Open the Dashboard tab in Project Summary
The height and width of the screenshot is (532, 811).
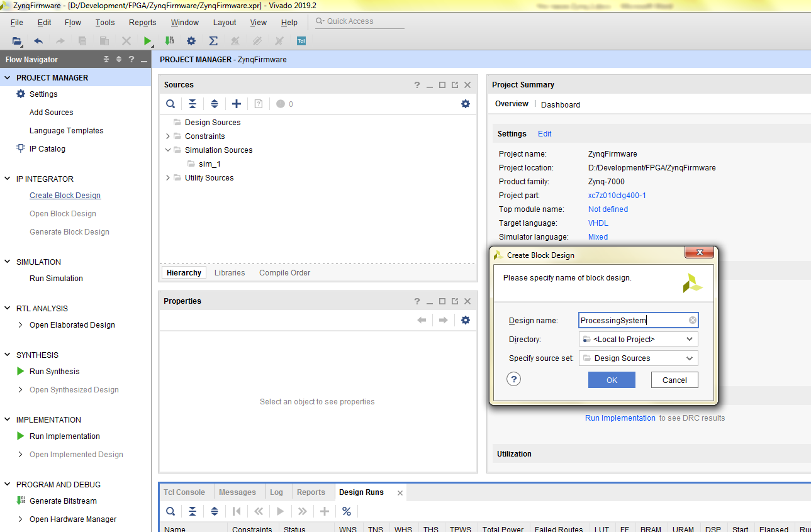561,104
